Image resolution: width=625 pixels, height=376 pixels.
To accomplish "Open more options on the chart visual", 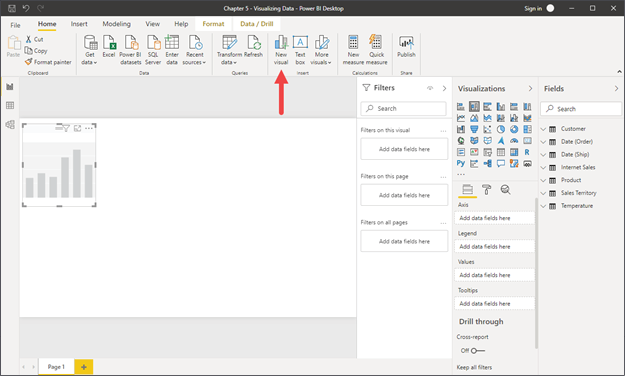I will coord(89,128).
